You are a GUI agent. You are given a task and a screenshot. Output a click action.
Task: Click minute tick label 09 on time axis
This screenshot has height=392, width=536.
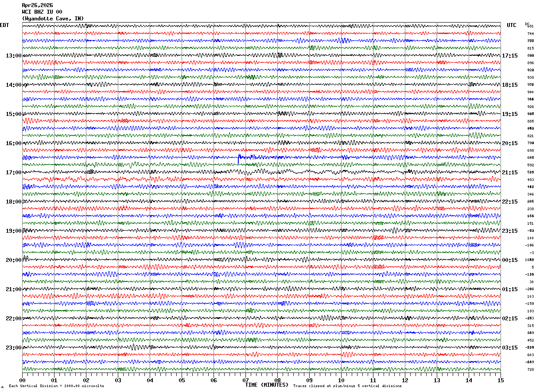tap(309, 380)
